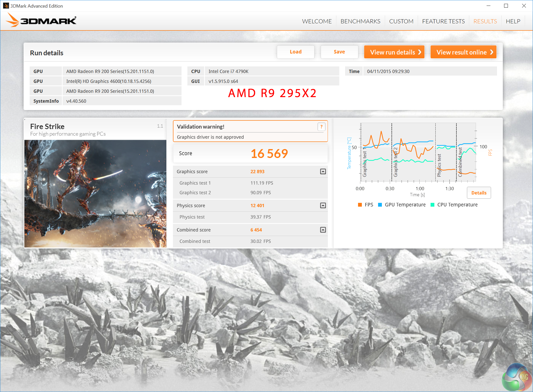Open View run details
The height and width of the screenshot is (392, 533).
click(x=394, y=52)
